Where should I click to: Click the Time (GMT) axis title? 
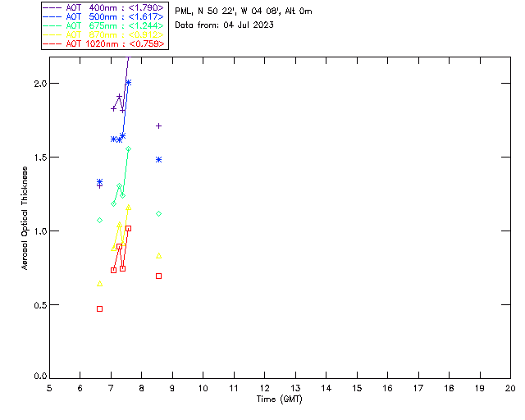[x=280, y=399]
